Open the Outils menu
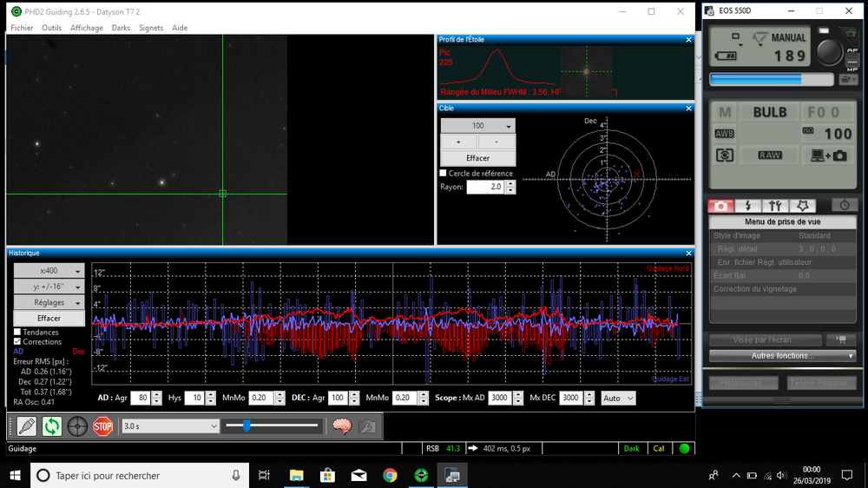 [x=51, y=28]
